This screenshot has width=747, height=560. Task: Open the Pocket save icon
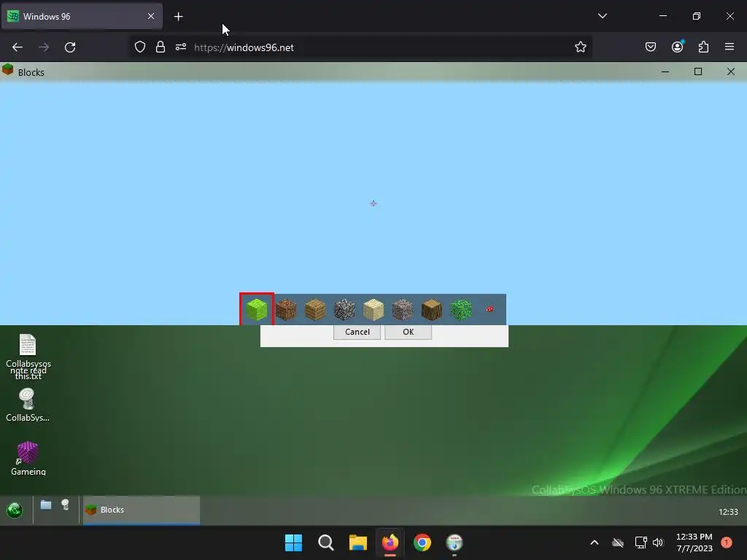click(651, 47)
